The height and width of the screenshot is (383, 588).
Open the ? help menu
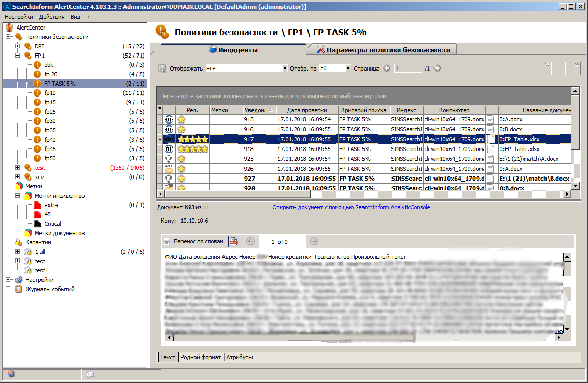(x=88, y=17)
